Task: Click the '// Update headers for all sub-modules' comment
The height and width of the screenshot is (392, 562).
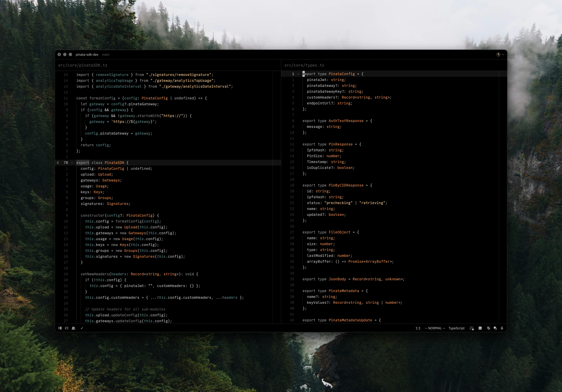Action: [125, 309]
